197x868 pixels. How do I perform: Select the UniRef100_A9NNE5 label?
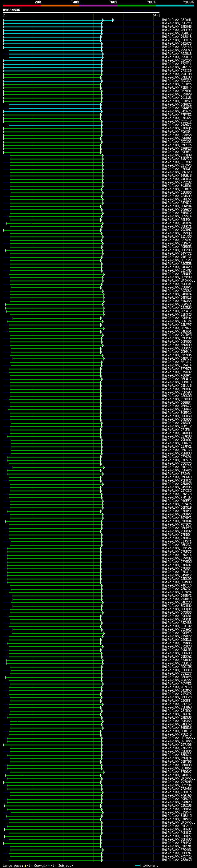pyautogui.click(x=177, y=108)
